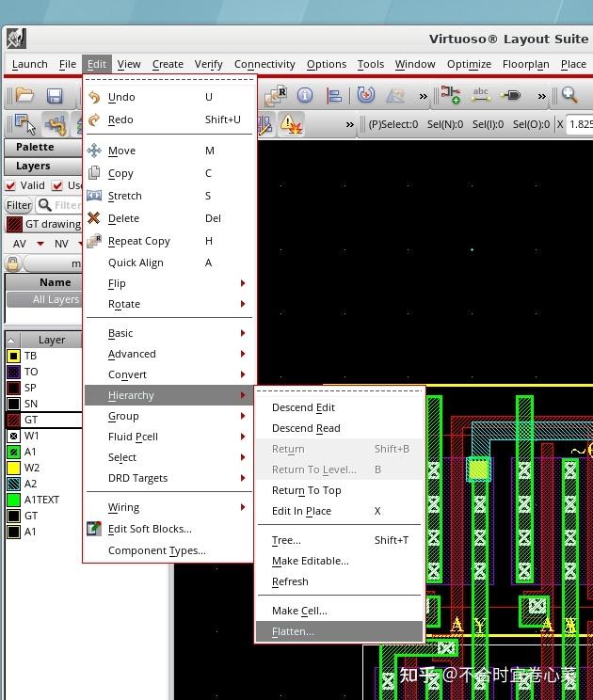Choose Make Cell... menu entry
Image resolution: width=593 pixels, height=700 pixels.
(x=339, y=611)
